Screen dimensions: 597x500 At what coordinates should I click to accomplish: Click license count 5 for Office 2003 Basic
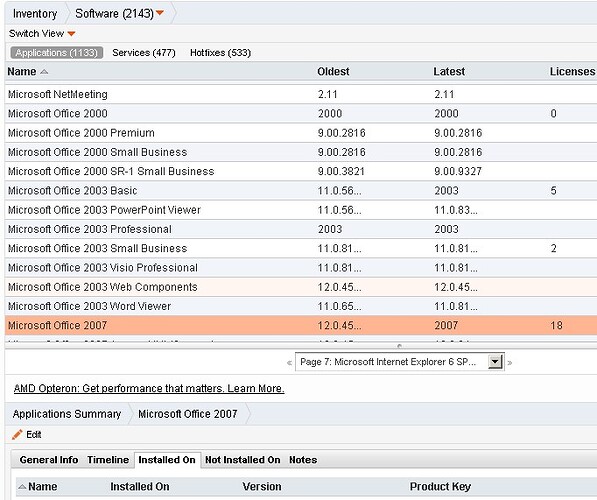[x=554, y=190]
